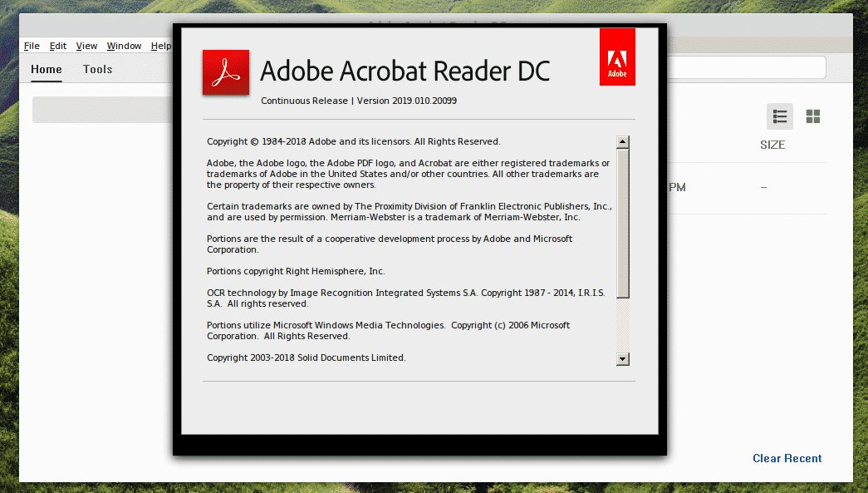Open the Help menu

point(161,46)
